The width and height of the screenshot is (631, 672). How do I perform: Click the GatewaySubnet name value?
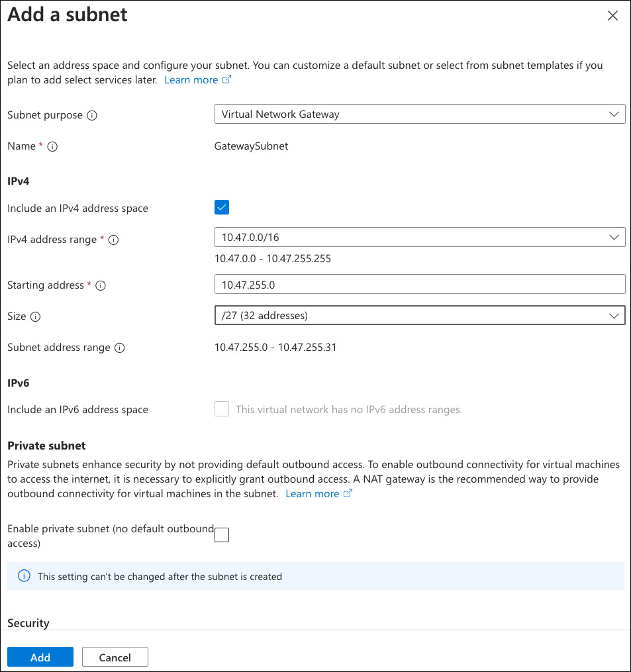[251, 146]
